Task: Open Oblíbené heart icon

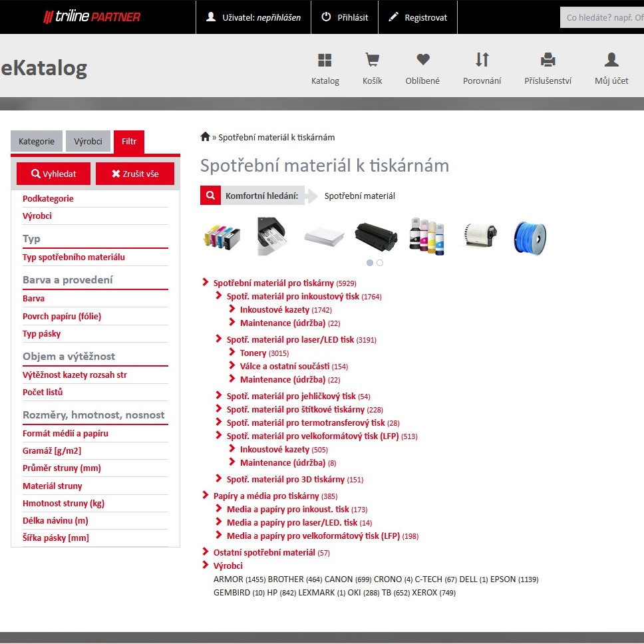Action: point(422,61)
